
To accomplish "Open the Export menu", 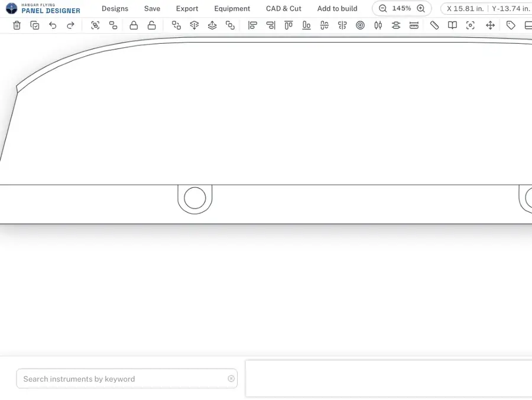I will point(187,8).
